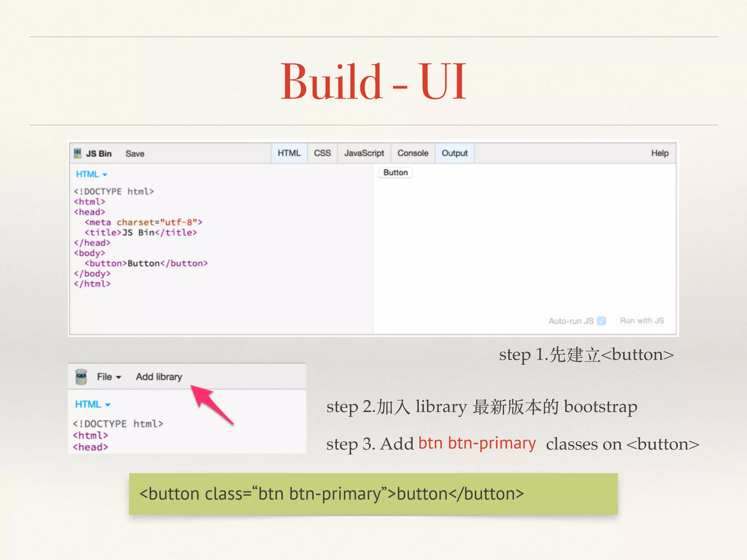This screenshot has width=747, height=560.
Task: Expand the HTML dropdown in the upper editor
Action: pos(92,174)
